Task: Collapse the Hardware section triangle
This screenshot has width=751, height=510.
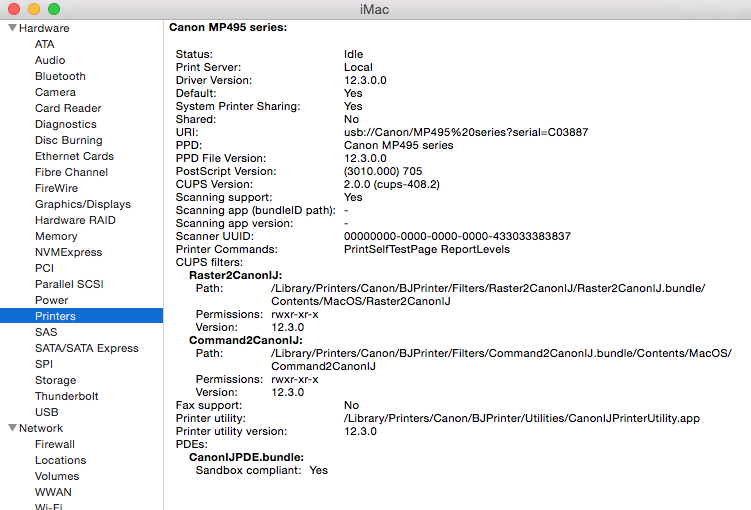Action: click(x=12, y=28)
